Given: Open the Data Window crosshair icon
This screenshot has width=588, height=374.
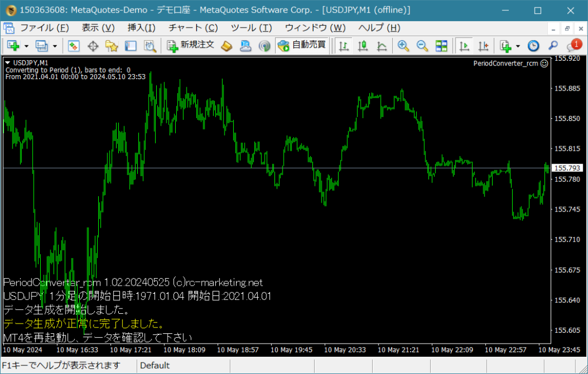Looking at the screenshot, I should click(92, 46).
